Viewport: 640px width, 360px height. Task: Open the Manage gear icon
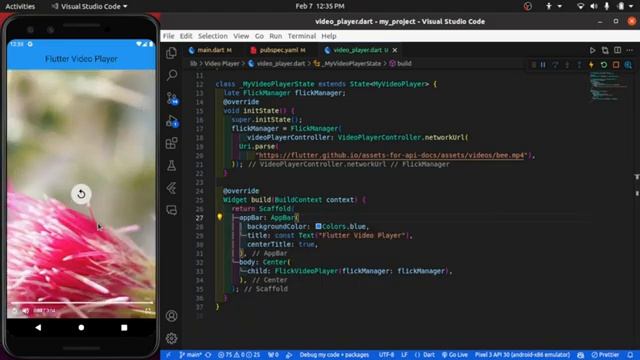click(171, 338)
